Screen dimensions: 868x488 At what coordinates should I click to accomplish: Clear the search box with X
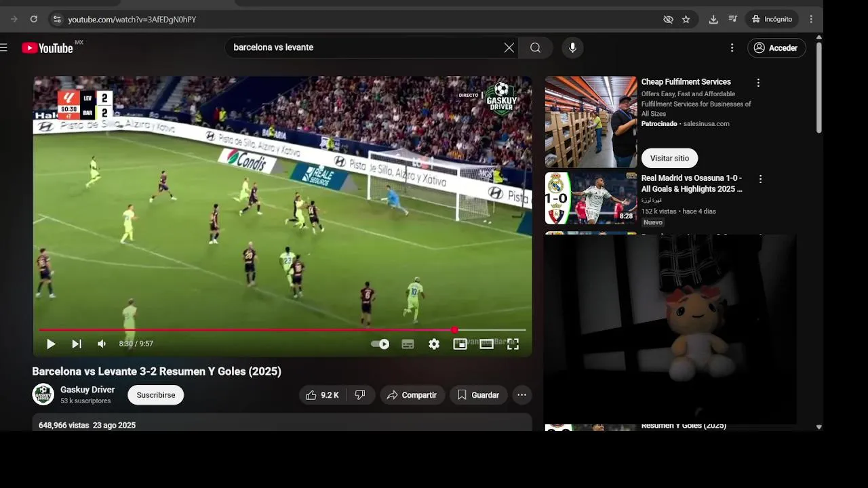point(509,47)
